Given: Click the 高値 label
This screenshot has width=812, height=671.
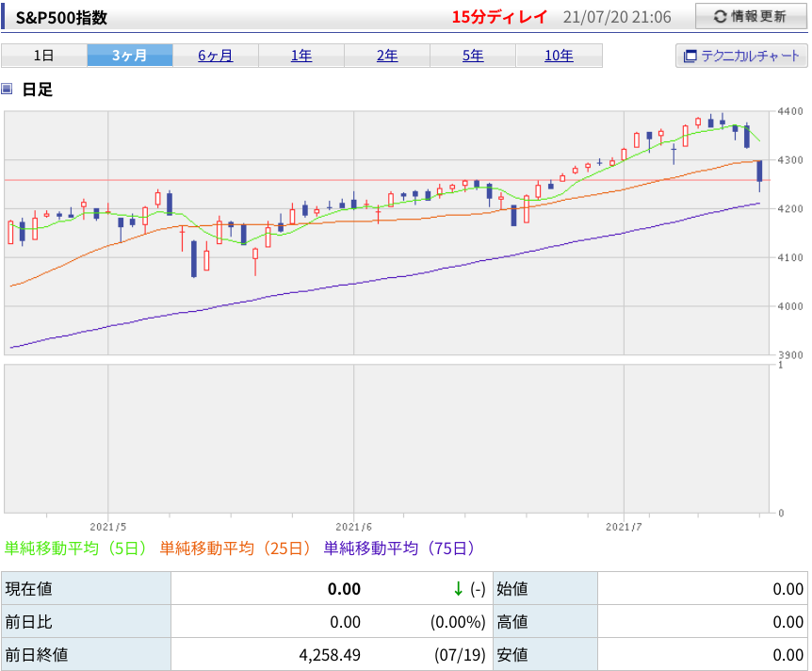Looking at the screenshot, I should tap(512, 622).
